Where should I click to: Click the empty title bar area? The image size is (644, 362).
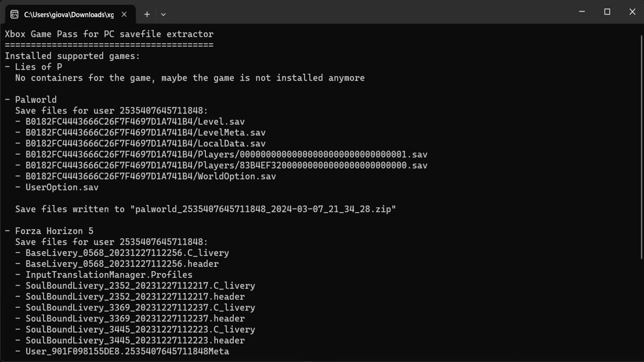click(362, 12)
